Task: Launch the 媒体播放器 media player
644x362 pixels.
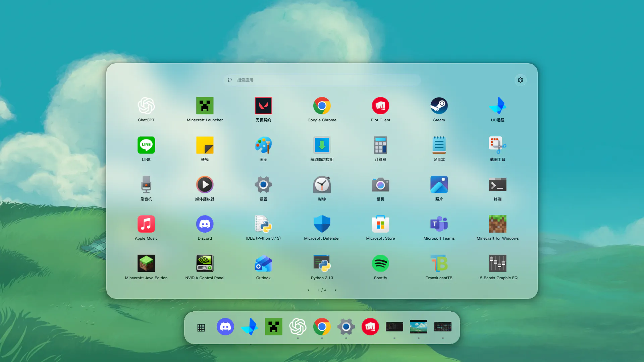Action: pos(205,185)
